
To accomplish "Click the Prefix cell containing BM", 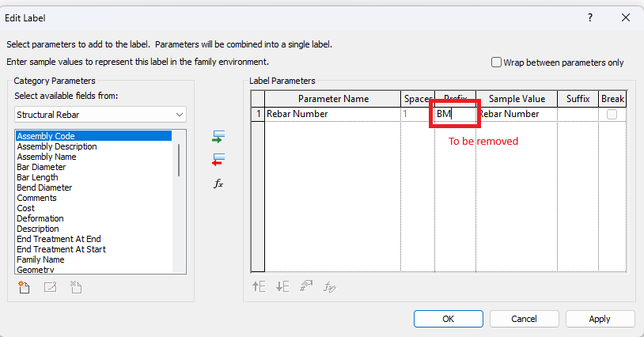I will pos(455,114).
